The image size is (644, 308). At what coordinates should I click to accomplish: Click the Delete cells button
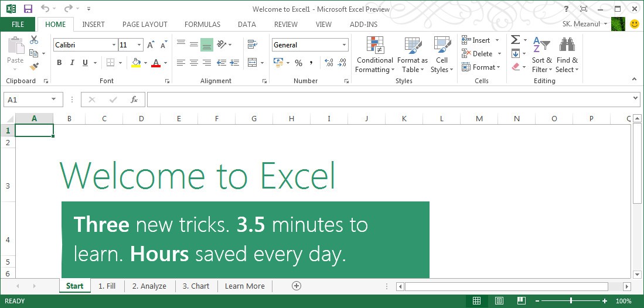[477, 53]
